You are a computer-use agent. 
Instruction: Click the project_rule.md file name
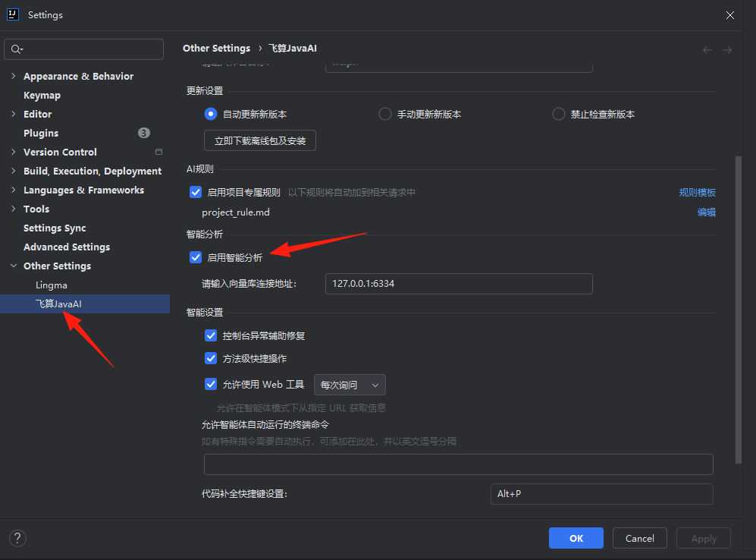point(236,212)
